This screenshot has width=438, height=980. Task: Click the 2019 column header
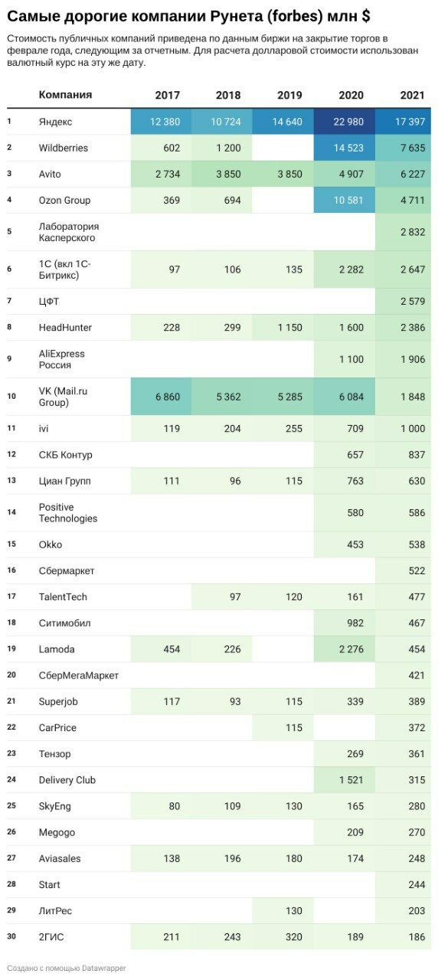pos(289,96)
